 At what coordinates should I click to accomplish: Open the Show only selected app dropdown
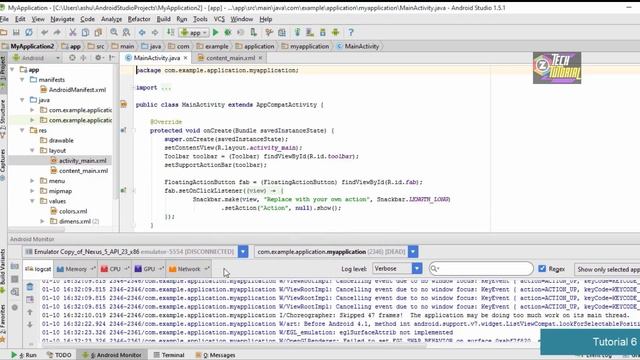click(x=607, y=269)
